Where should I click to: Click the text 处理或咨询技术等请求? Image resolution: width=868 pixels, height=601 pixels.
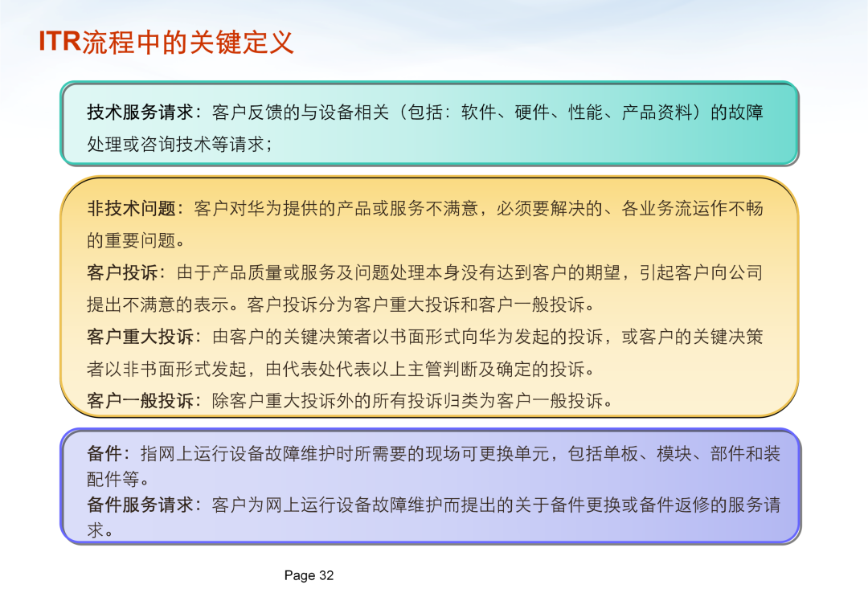[175, 145]
